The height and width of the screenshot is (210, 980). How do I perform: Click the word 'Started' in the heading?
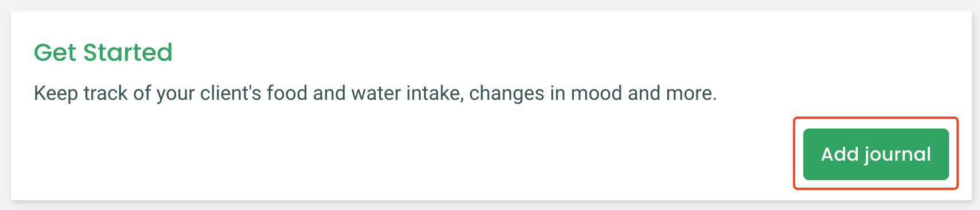point(128,52)
